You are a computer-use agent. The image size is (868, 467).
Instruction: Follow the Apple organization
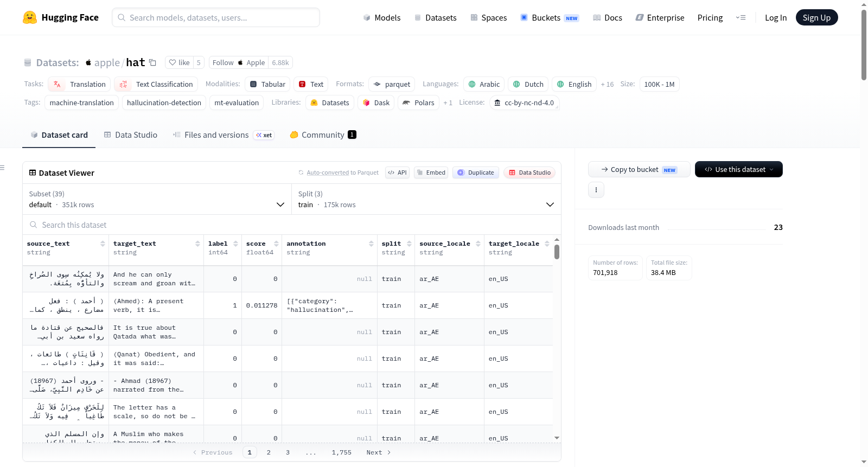[x=239, y=62]
